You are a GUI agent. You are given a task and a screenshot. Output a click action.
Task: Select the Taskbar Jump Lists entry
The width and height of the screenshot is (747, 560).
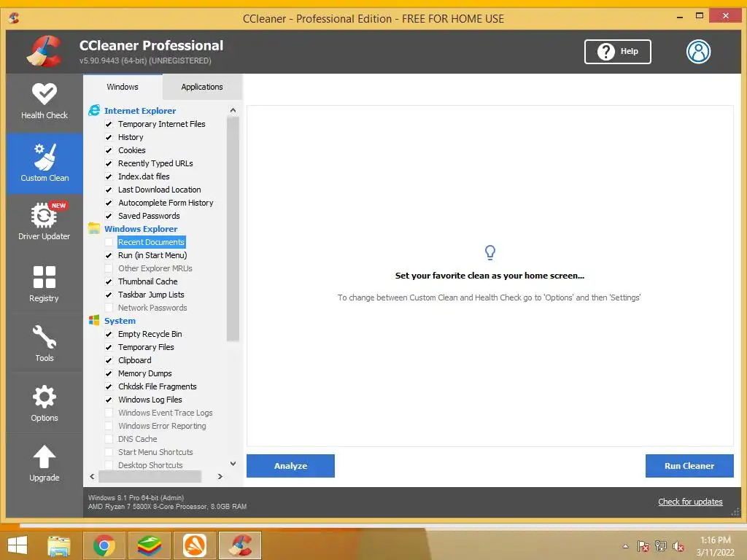point(151,295)
